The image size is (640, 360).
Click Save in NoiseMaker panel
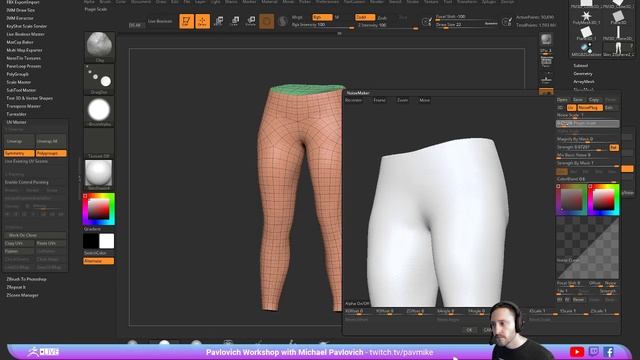click(578, 100)
